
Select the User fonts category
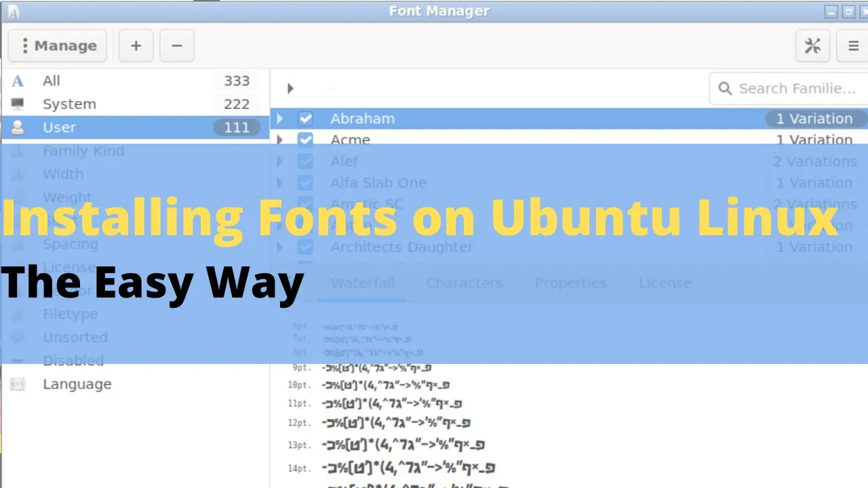[136, 127]
